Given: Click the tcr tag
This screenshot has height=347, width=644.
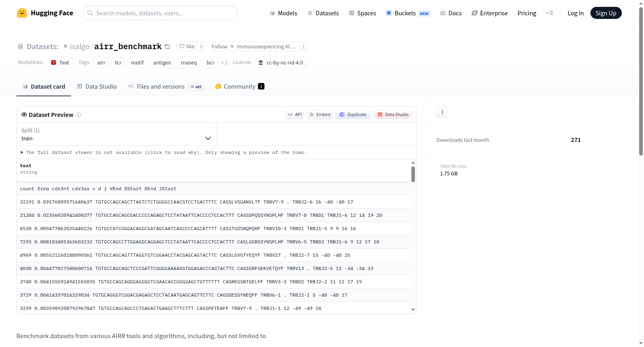Looking at the screenshot, I should pyautogui.click(x=118, y=62).
